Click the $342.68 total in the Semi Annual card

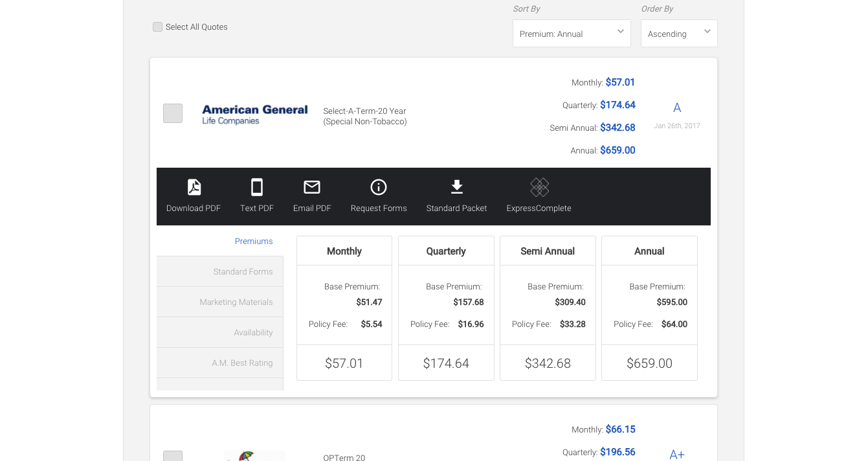[548, 363]
